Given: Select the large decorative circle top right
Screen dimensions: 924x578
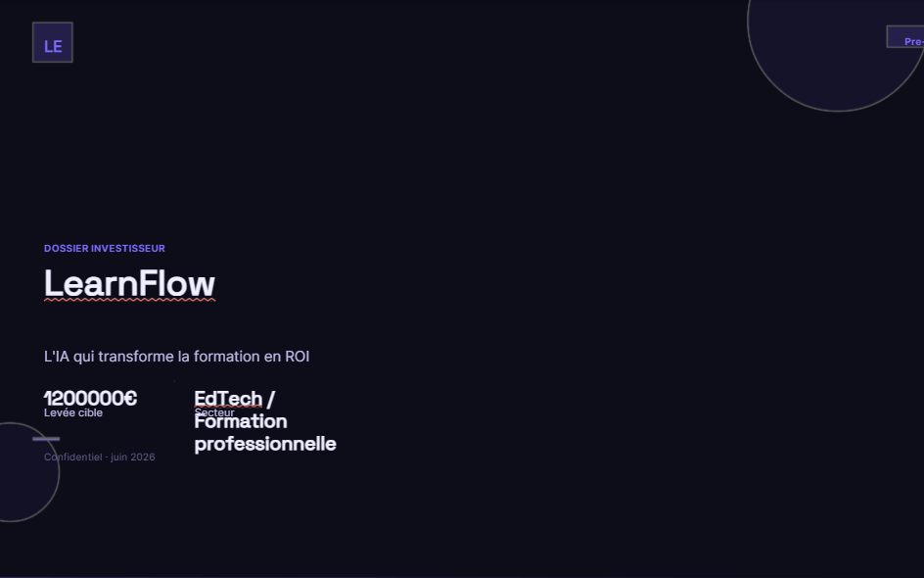Looking at the screenshot, I should point(836,56).
